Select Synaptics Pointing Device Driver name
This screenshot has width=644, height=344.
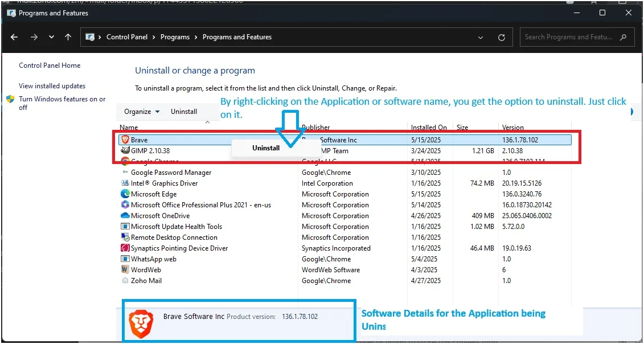(179, 248)
